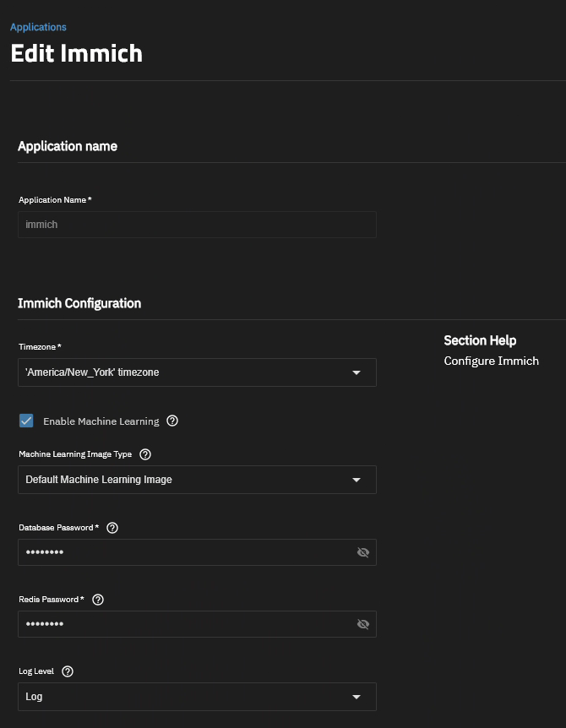Open the Log Level dropdown

point(197,697)
